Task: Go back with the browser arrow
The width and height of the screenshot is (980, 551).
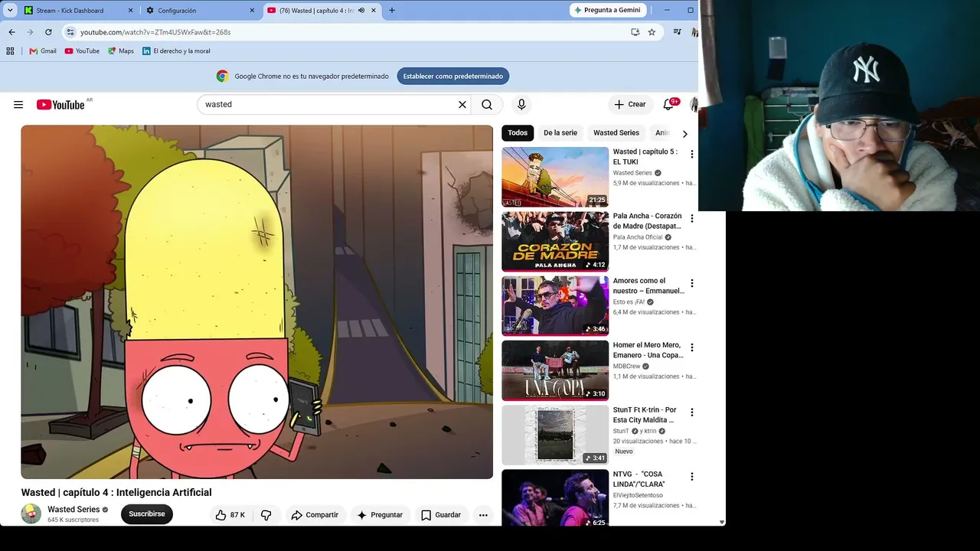Action: click(x=11, y=32)
